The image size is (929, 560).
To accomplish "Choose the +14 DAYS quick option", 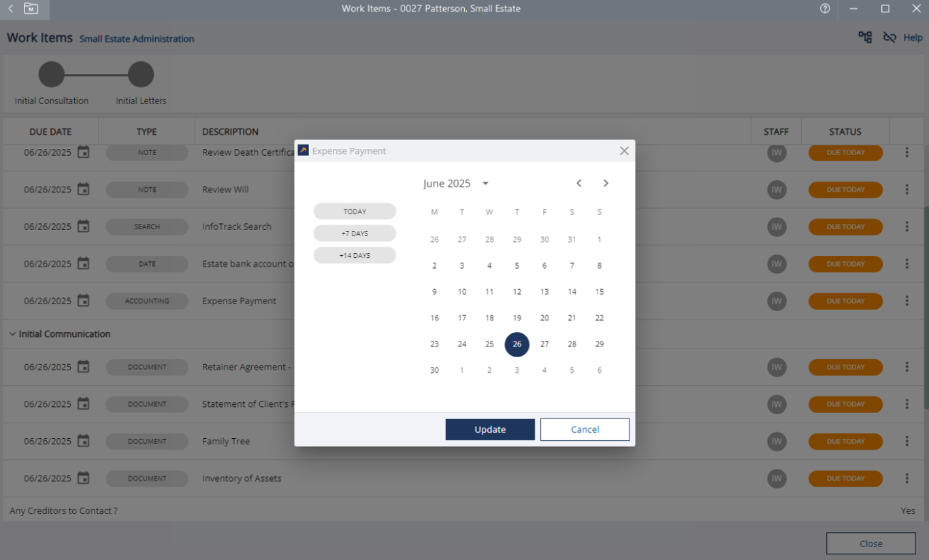I will click(x=355, y=255).
